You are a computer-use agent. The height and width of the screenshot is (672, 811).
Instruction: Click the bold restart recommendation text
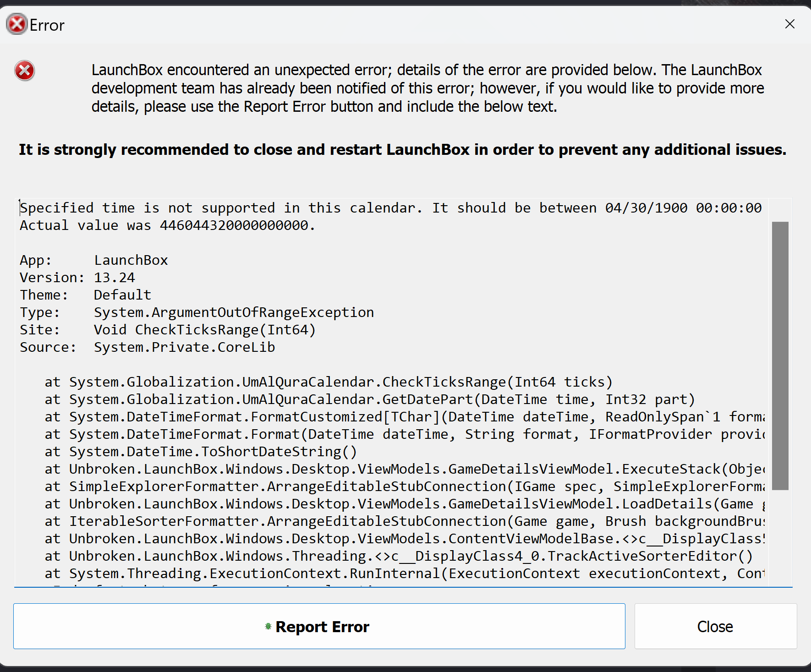coord(402,150)
